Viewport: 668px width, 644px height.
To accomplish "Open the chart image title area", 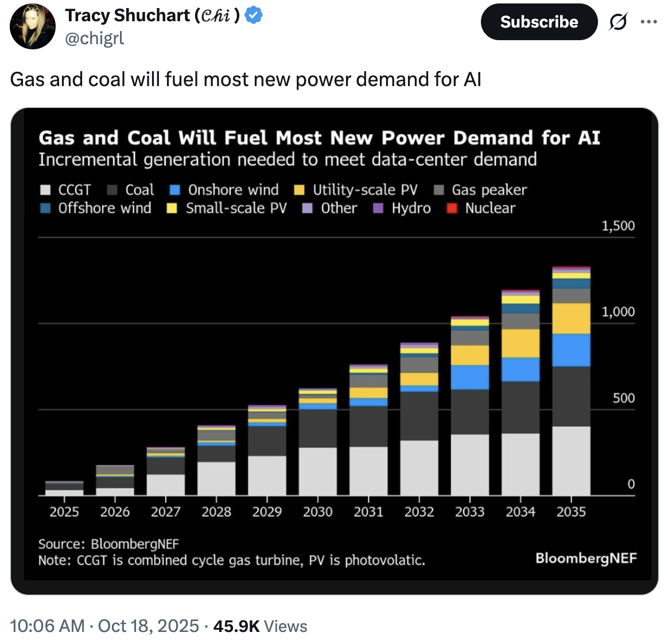I will 320,138.
